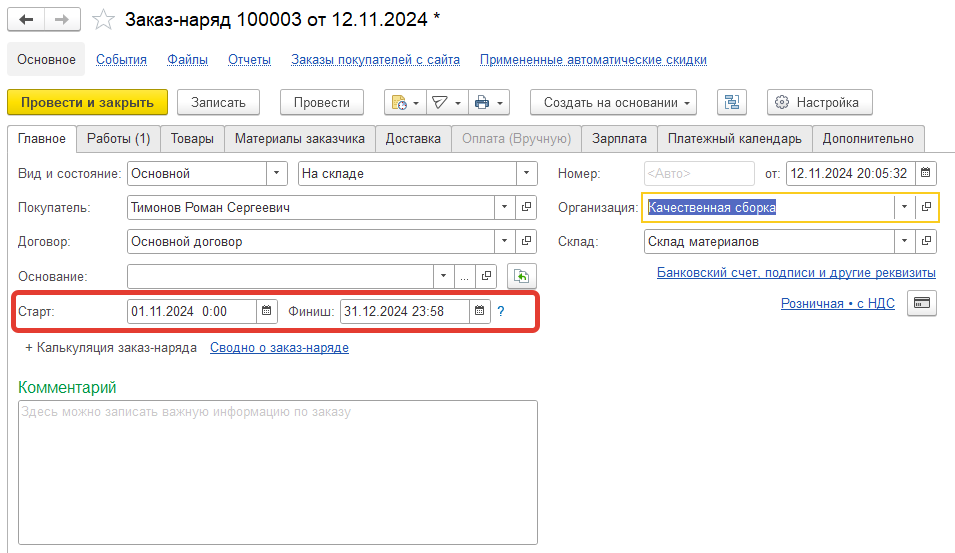Switch to Товары tab
Screen dimensions: 955x553
[192, 139]
